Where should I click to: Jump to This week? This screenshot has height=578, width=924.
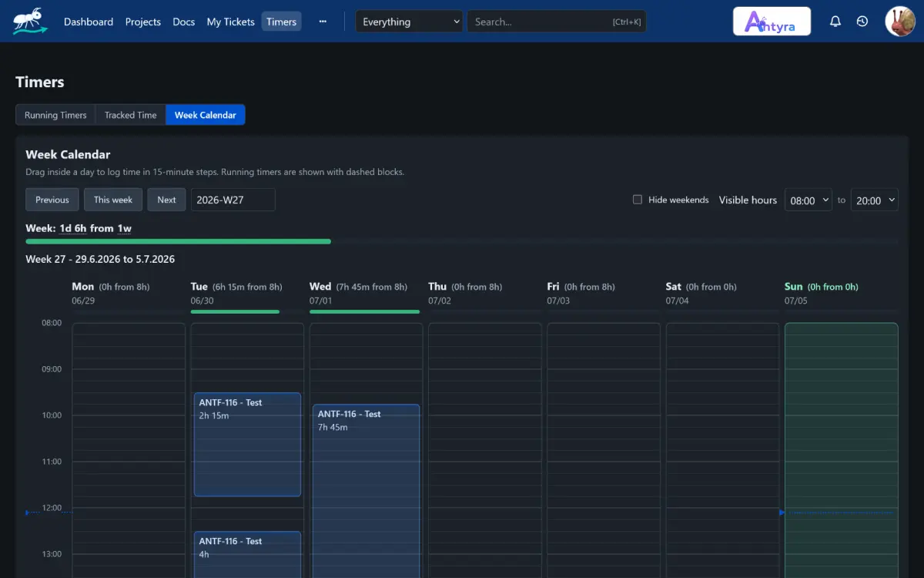(x=113, y=200)
